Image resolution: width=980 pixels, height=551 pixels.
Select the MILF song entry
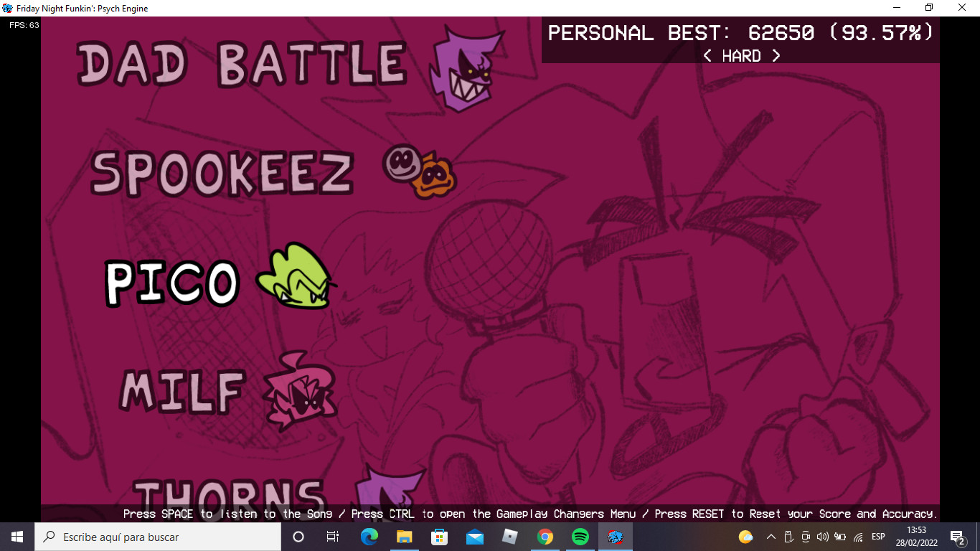182,391
